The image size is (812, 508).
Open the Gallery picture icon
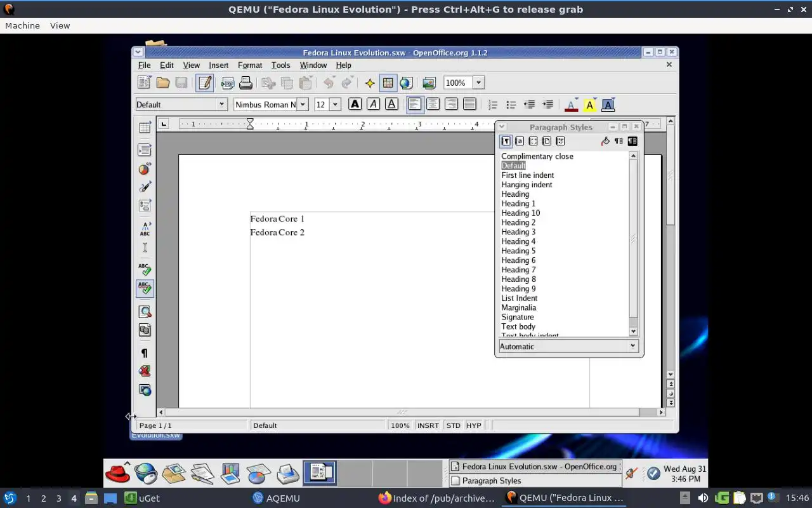click(429, 83)
